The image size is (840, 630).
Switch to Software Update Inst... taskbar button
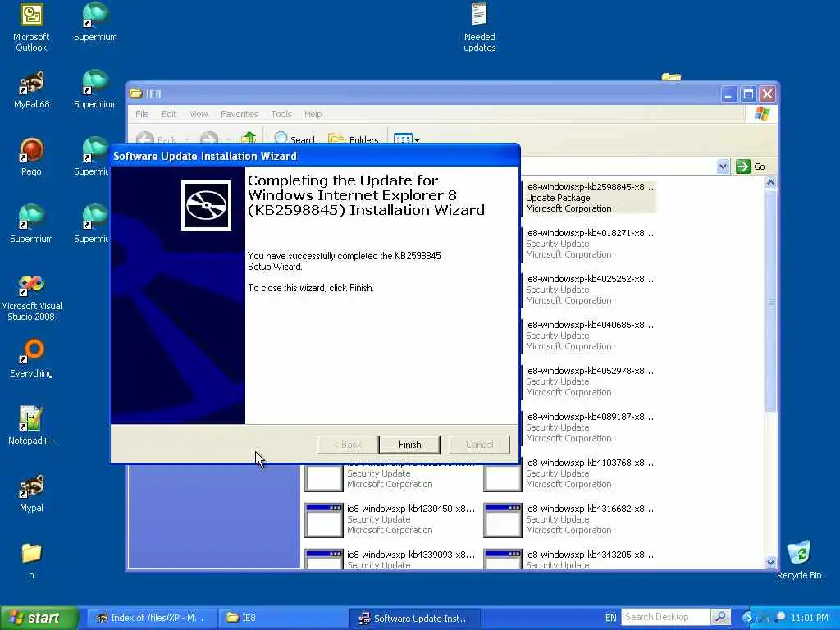(414, 618)
